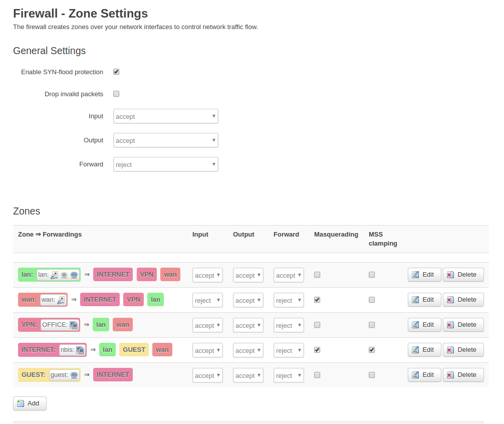This screenshot has height=424, width=504.
Task: Click the INTERNET forwarding tag in GUEST row
Action: coord(113,375)
